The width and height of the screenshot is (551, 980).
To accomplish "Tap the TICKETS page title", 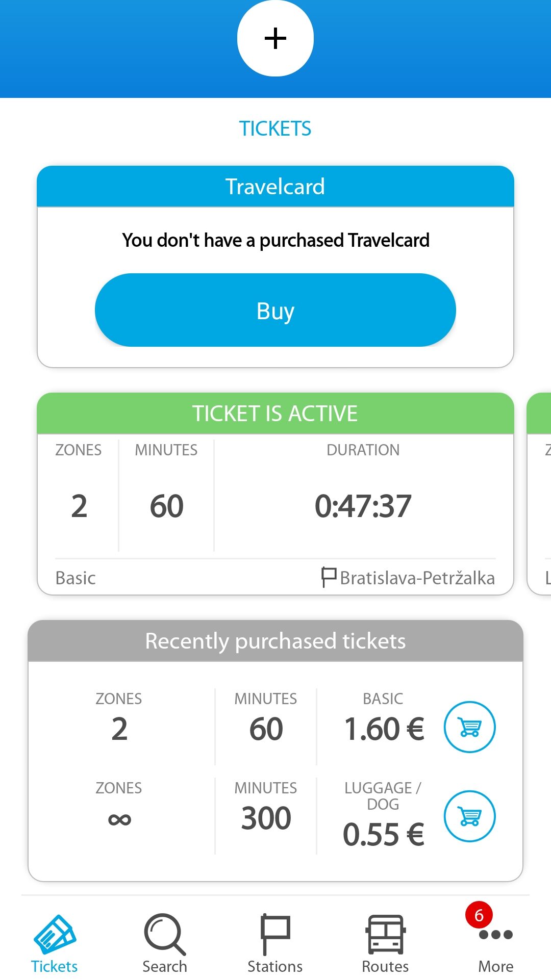I will point(275,128).
